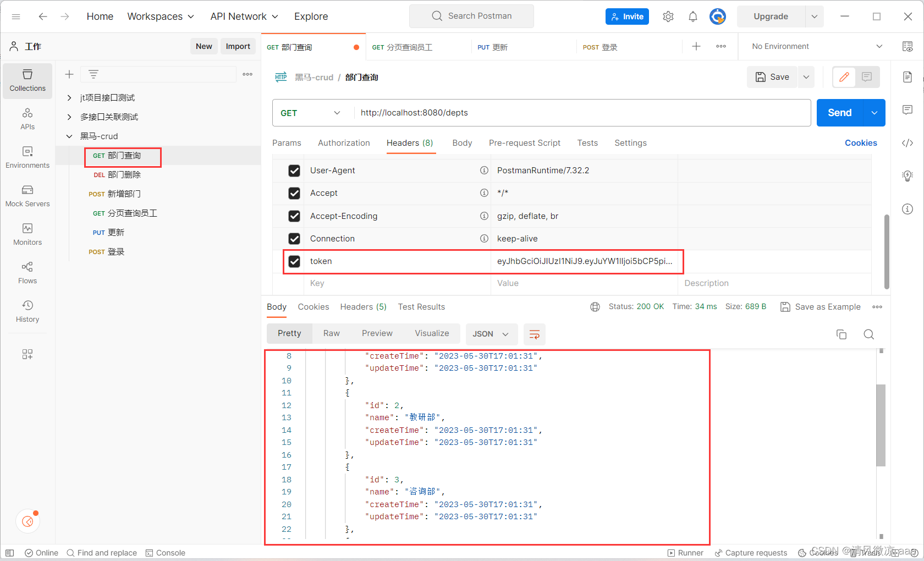Open the History panel
Screen dimensions: 924x561
(28, 311)
